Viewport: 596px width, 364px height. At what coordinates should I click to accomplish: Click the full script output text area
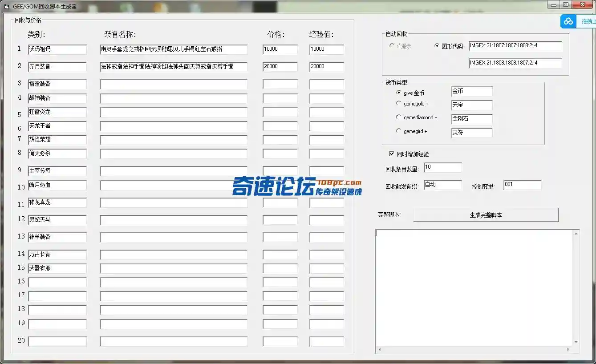pos(474,287)
